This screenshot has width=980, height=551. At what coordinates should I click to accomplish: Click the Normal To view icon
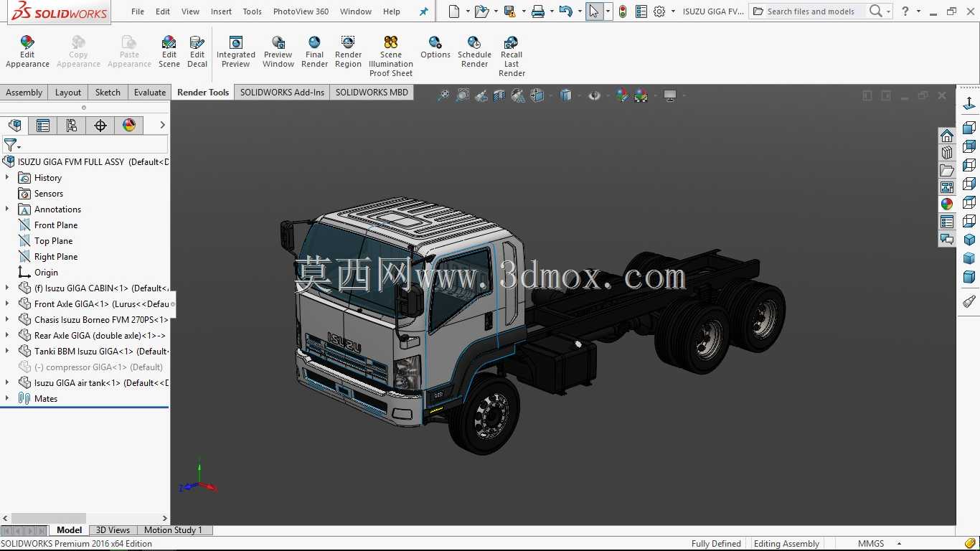969,104
